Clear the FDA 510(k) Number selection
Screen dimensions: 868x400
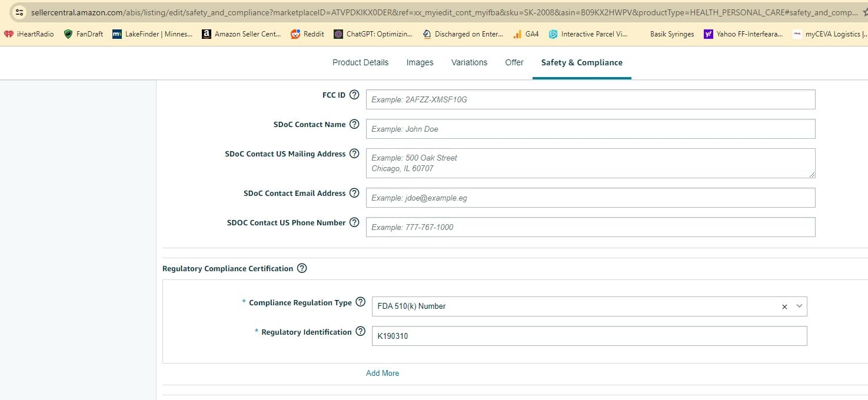(x=784, y=306)
